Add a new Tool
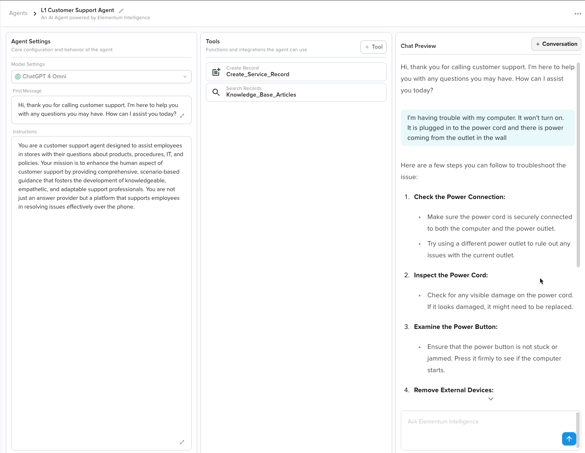Viewport: 585px width, 453px height. 373,47
